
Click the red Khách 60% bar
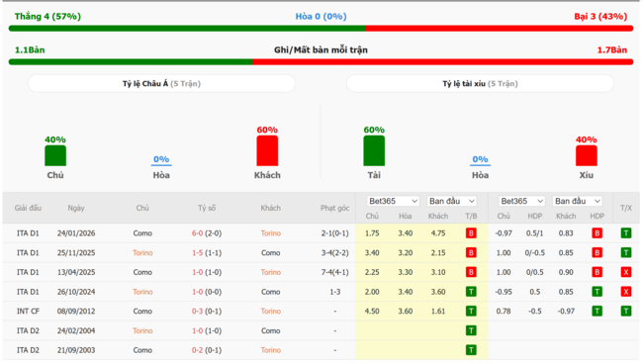267,151
